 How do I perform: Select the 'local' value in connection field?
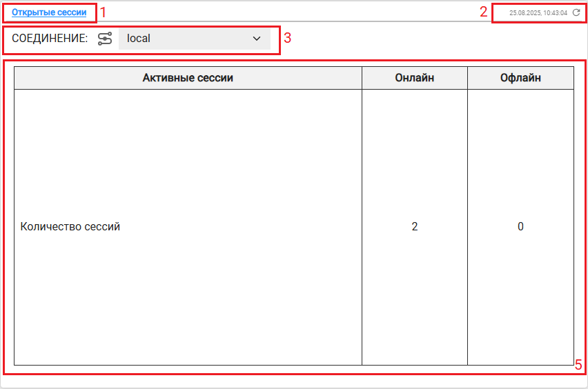139,39
